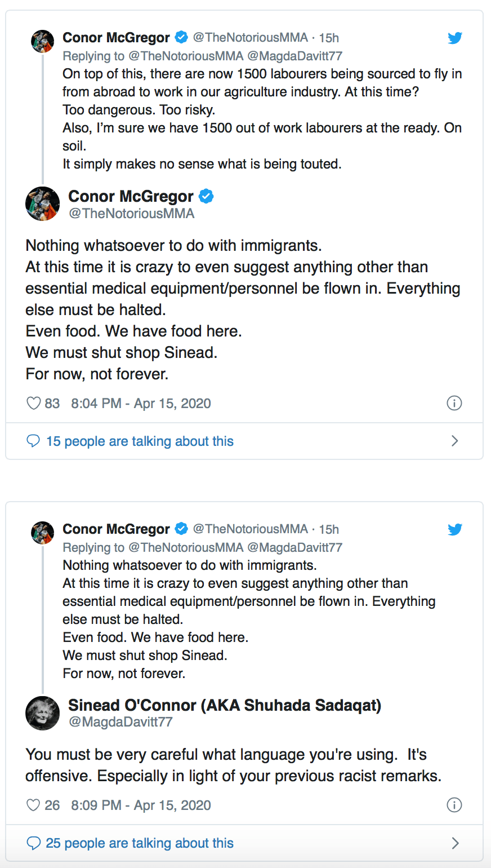This screenshot has width=491, height=868.
Task: Click the Twitter bird icon in first tweet
Action: [x=455, y=38]
